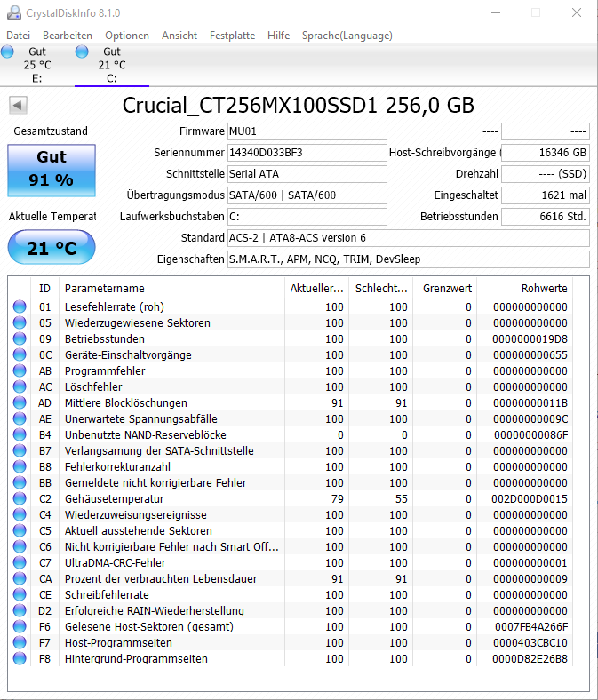
Task: Click the Host-Schreibvorgänge value 16346 GB
Action: (x=546, y=153)
